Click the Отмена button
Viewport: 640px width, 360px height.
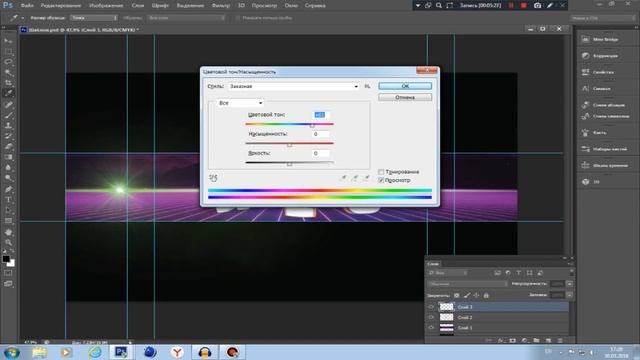[405, 97]
